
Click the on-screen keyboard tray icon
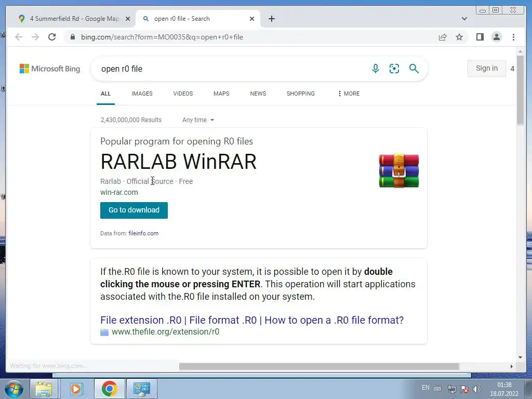437,389
